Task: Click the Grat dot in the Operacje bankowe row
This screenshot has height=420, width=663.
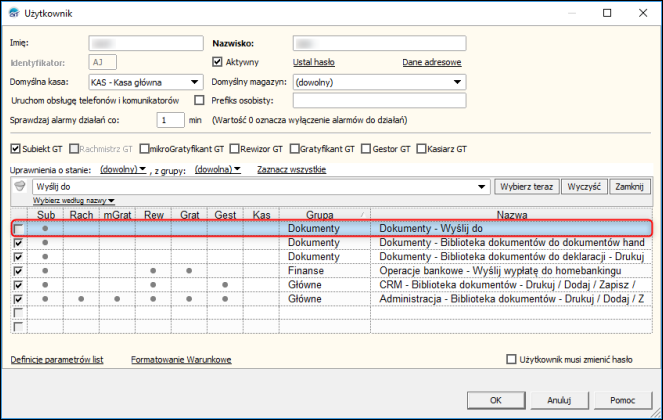Action: click(x=188, y=271)
